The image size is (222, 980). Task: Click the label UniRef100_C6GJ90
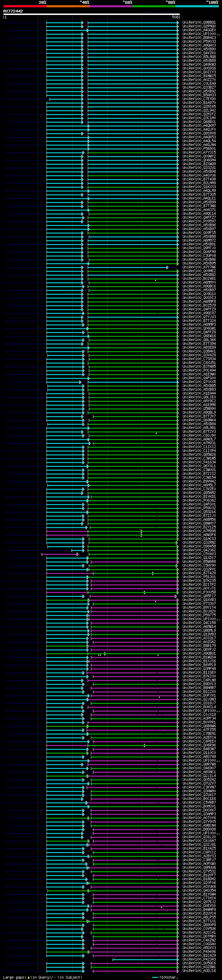pyautogui.click(x=199, y=435)
